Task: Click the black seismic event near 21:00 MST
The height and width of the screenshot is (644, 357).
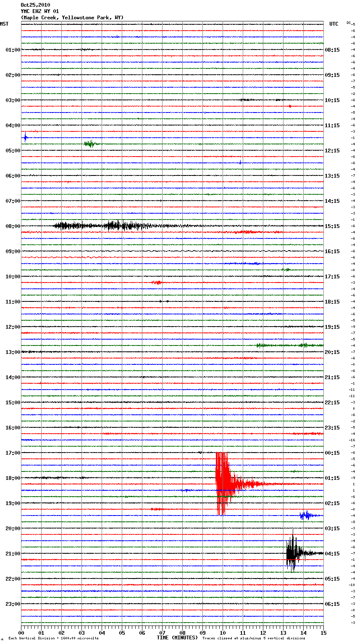Action: [x=293, y=553]
